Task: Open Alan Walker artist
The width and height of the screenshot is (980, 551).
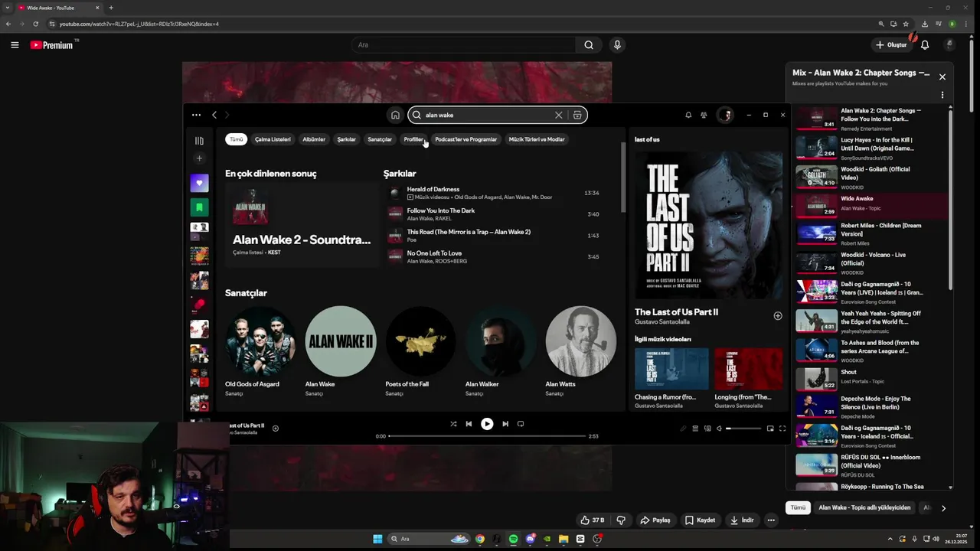Action: point(501,351)
